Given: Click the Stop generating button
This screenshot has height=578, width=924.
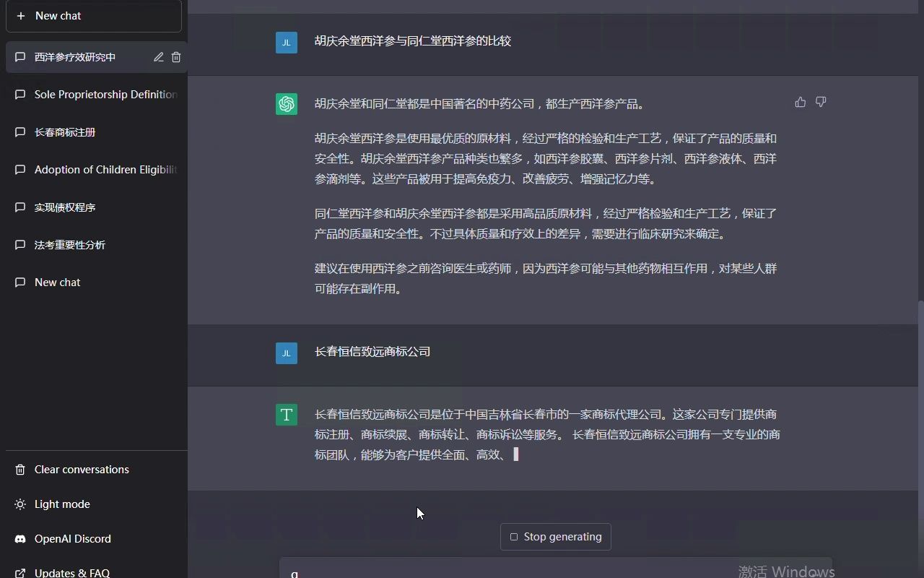Looking at the screenshot, I should (x=555, y=537).
